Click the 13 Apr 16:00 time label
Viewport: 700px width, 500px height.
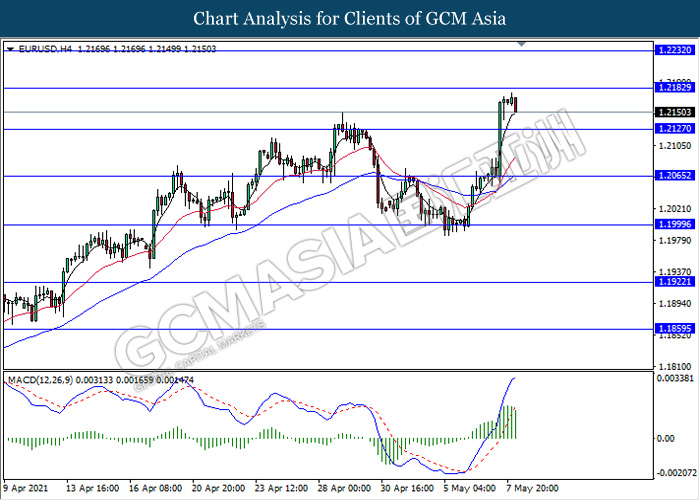coord(93,488)
